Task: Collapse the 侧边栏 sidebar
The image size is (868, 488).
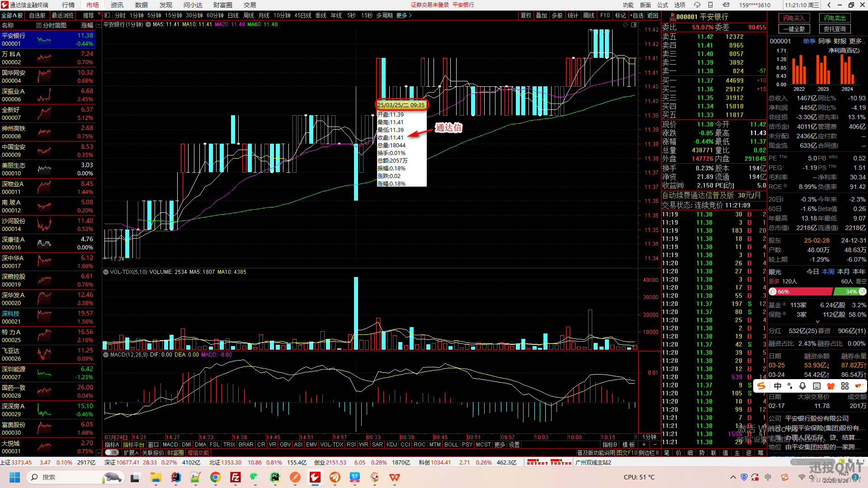Action: 649,453
